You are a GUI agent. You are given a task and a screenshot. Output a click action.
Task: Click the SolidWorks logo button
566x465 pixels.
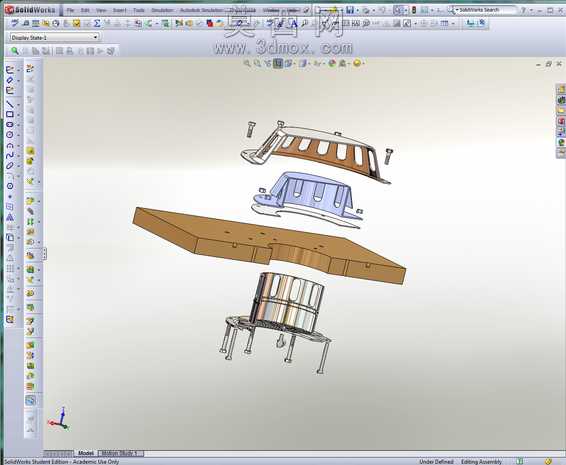pos(31,10)
